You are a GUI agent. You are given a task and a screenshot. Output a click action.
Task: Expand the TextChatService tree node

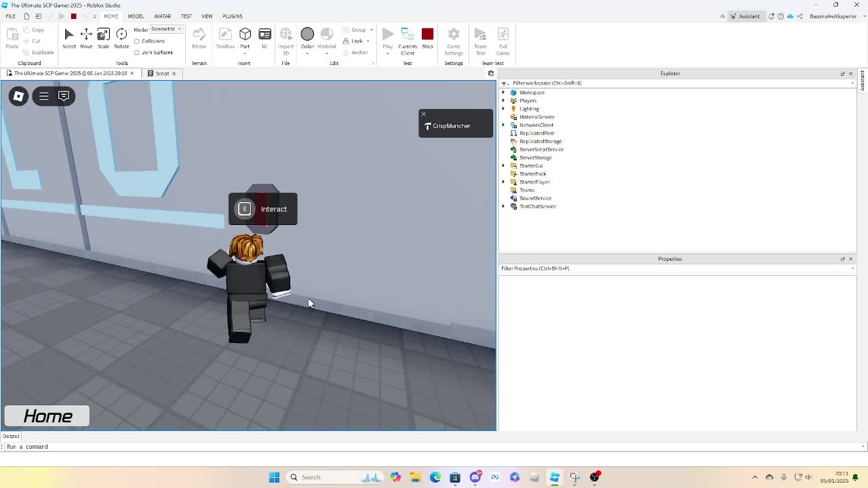[x=503, y=207]
